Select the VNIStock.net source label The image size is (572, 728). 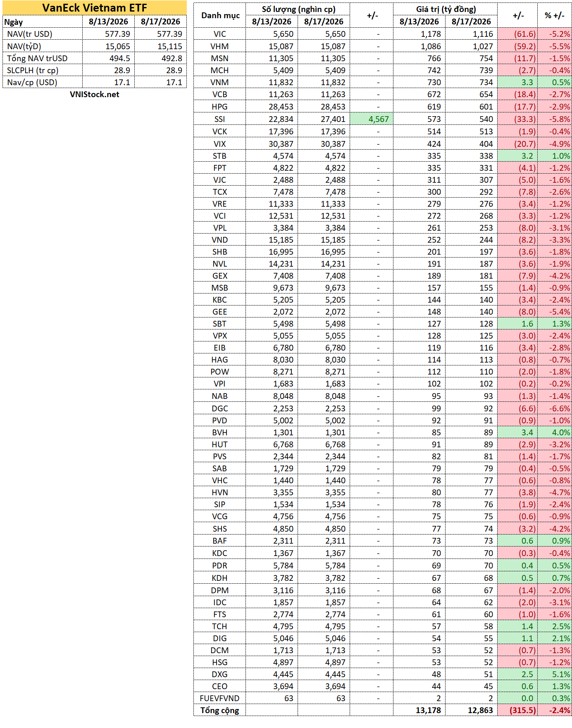point(95,94)
